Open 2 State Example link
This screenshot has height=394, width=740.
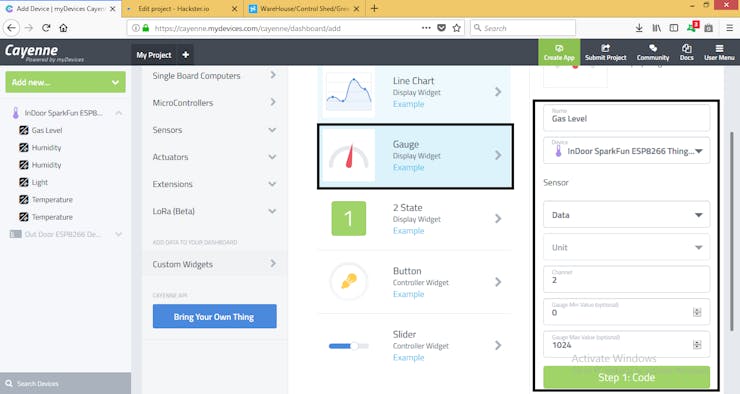[408, 231]
